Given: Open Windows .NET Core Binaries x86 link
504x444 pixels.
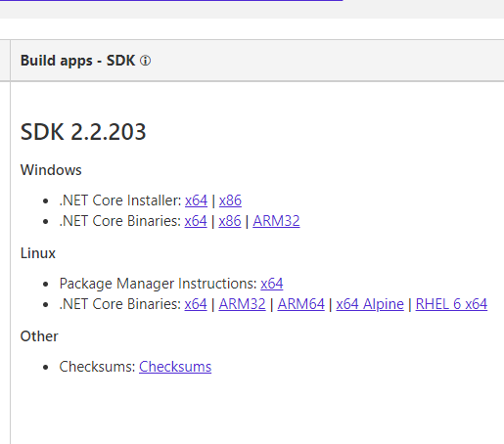Looking at the screenshot, I should point(230,221).
